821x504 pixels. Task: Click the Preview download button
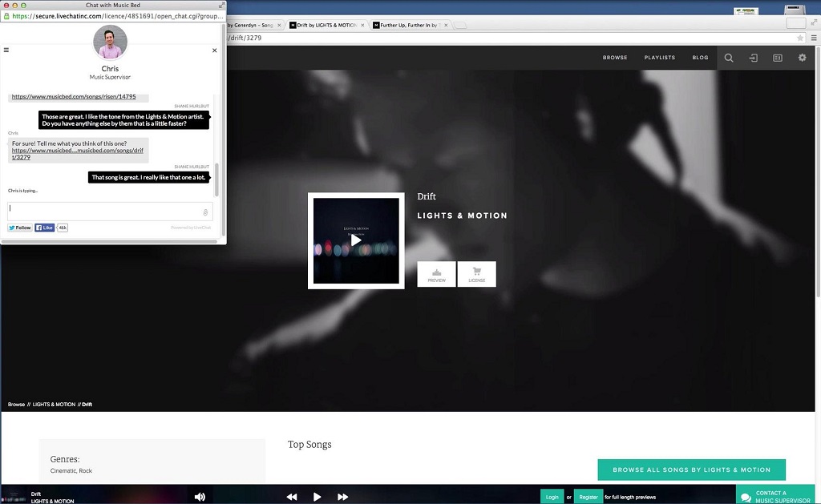437,274
